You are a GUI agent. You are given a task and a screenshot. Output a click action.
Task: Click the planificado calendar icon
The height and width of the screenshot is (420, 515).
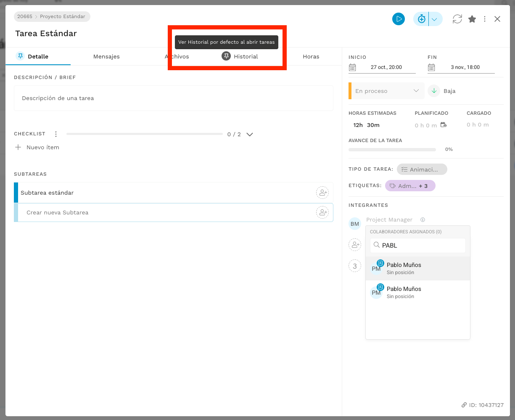[444, 125]
